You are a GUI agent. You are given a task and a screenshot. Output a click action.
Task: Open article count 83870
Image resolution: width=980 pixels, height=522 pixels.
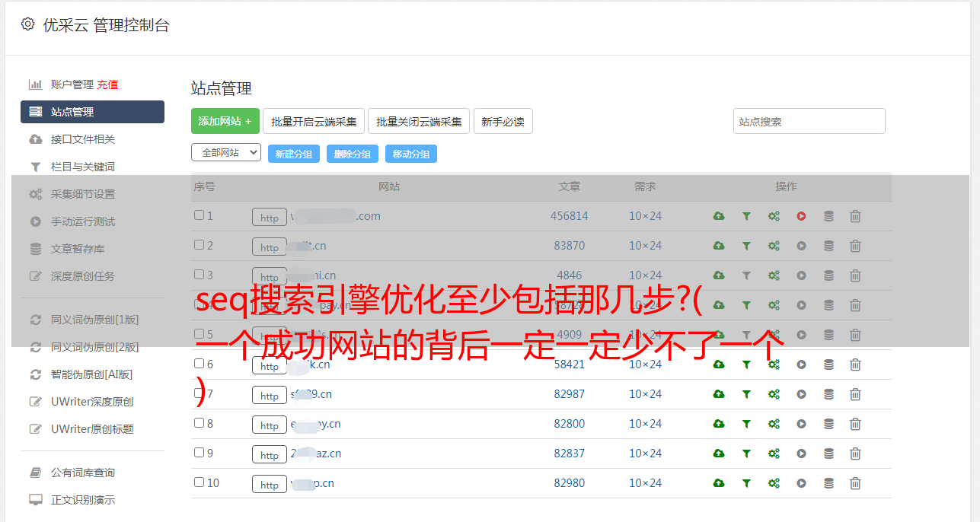(570, 246)
